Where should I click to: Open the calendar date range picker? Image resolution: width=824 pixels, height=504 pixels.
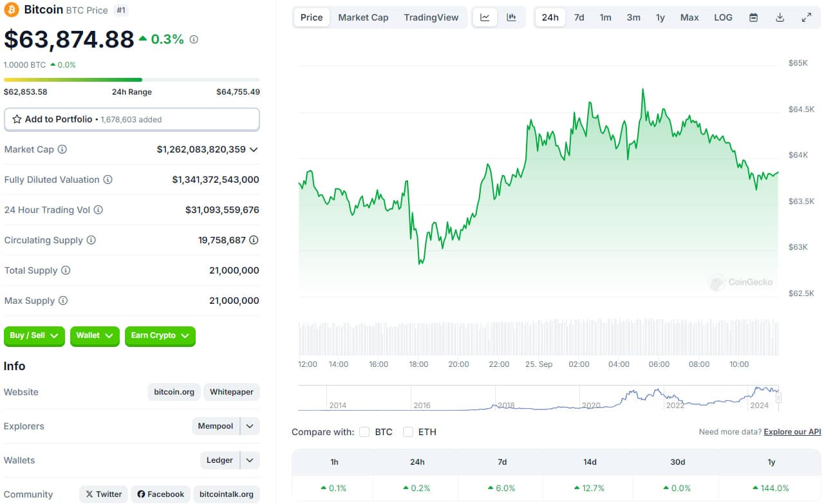(753, 17)
